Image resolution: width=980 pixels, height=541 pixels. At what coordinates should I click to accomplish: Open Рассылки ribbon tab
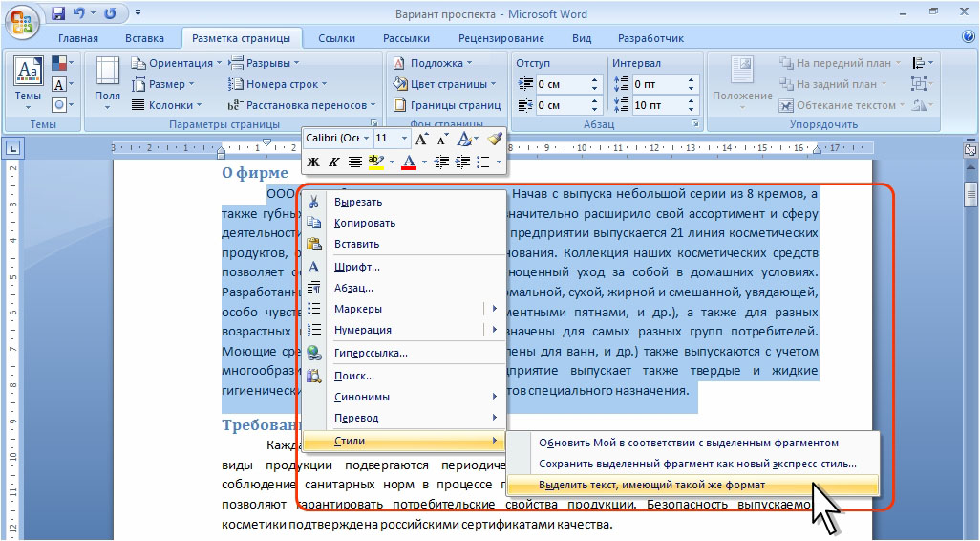(406, 38)
